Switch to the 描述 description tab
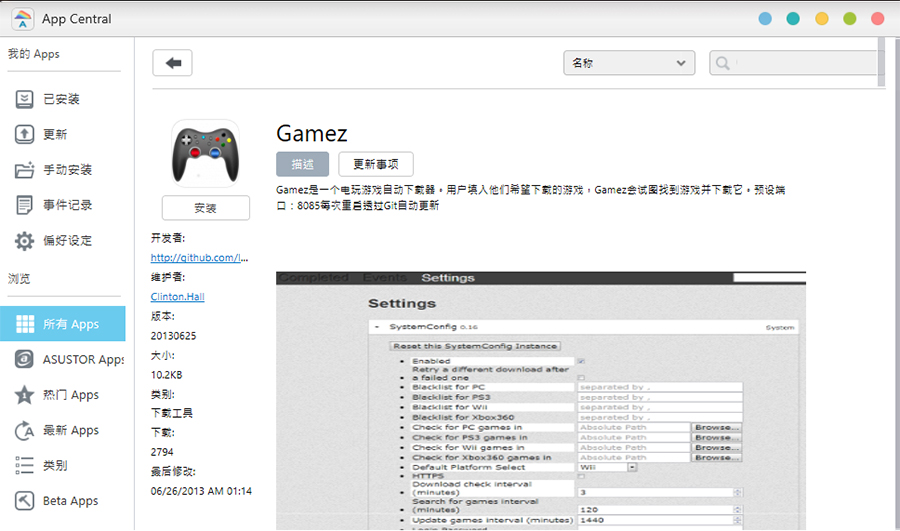 click(302, 164)
